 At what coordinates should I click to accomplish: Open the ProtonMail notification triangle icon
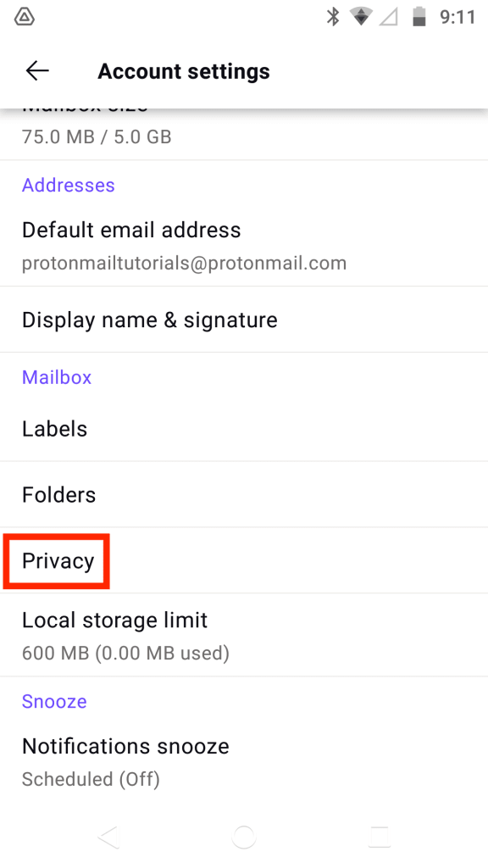pyautogui.click(x=24, y=15)
